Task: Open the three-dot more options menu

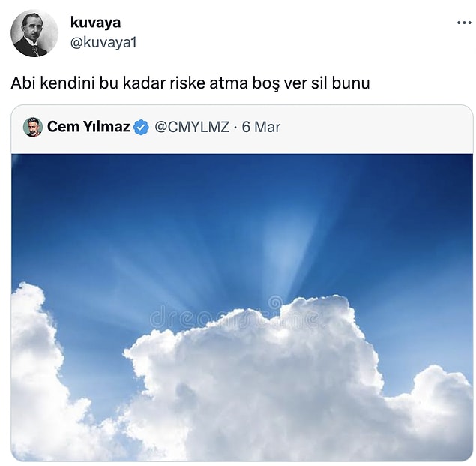Action: (x=464, y=23)
